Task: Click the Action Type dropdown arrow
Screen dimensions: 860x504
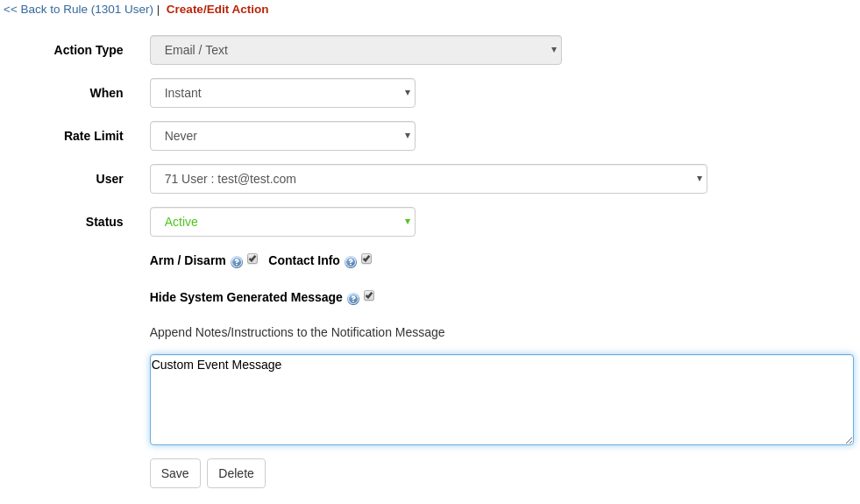Action: point(554,49)
